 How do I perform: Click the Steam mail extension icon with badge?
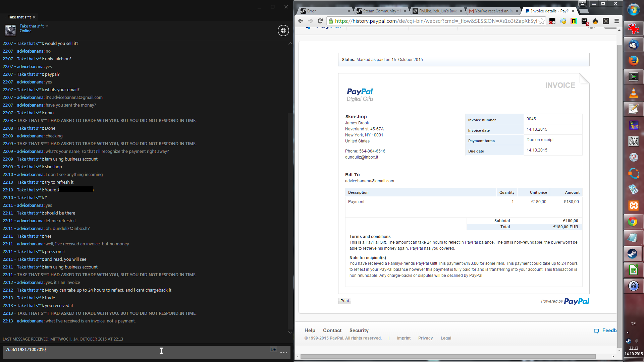pos(585,21)
